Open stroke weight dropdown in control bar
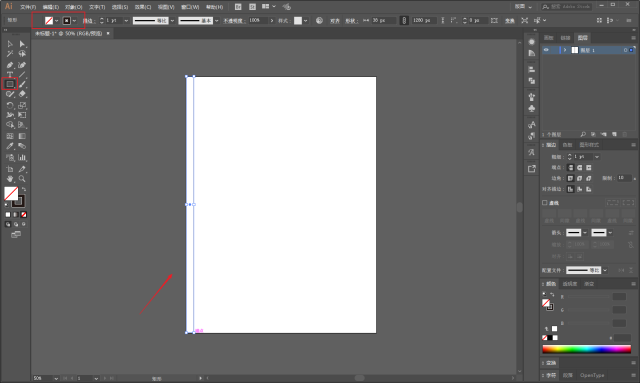This screenshot has width=640, height=383. (126, 21)
